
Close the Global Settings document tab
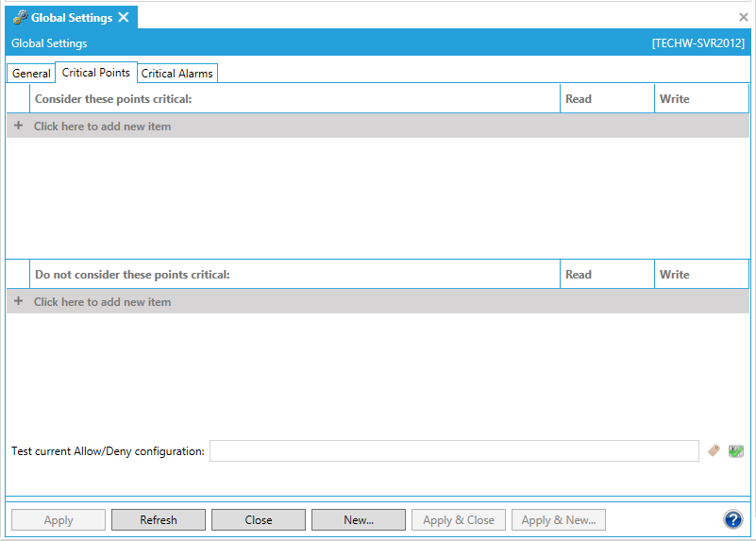tap(124, 18)
